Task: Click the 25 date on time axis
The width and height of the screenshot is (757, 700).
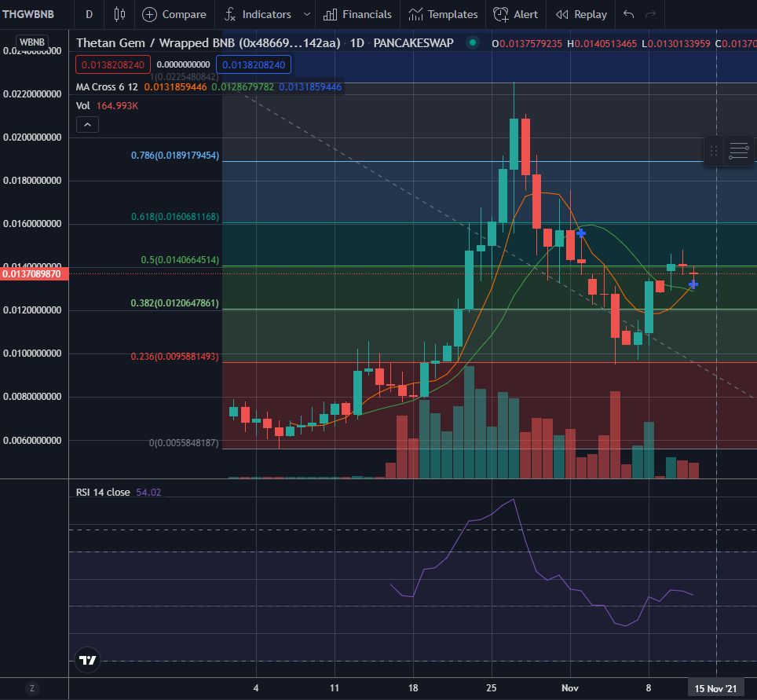Action: pyautogui.click(x=492, y=688)
